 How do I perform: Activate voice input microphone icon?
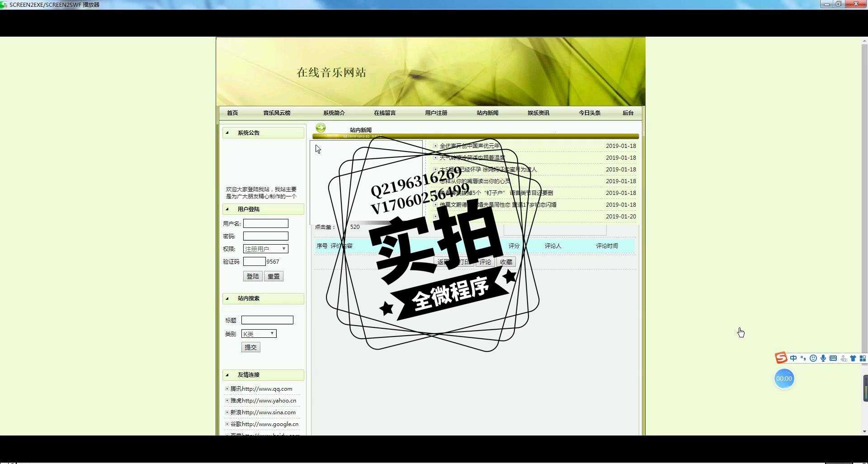tap(823, 358)
